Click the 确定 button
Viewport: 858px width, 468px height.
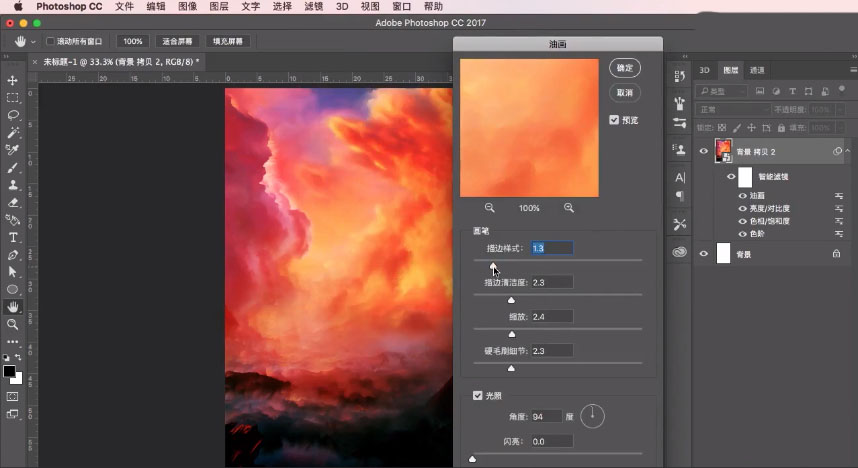[625, 68]
